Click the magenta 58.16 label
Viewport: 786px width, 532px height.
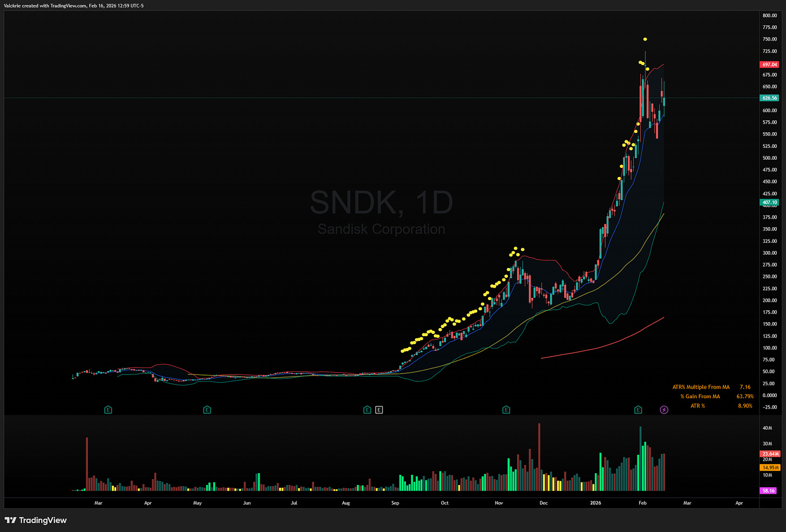[x=768, y=490]
